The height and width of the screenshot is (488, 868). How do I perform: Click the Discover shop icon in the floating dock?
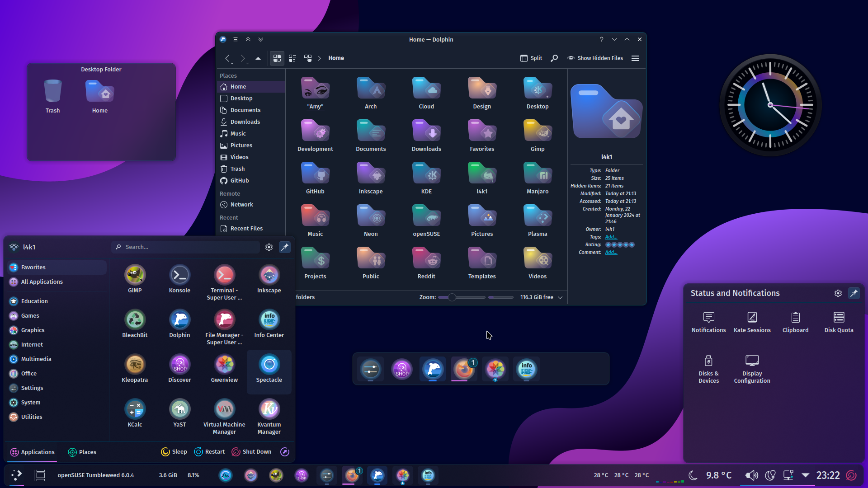(401, 369)
